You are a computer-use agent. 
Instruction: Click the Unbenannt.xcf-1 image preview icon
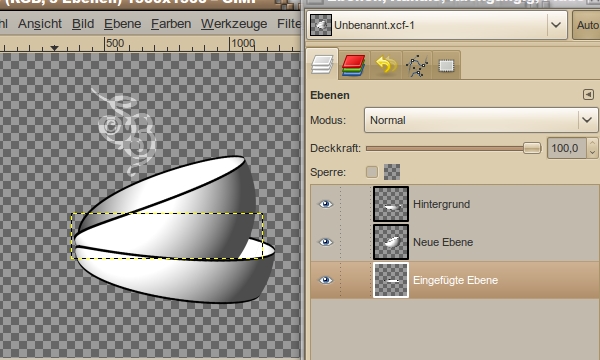pos(321,25)
